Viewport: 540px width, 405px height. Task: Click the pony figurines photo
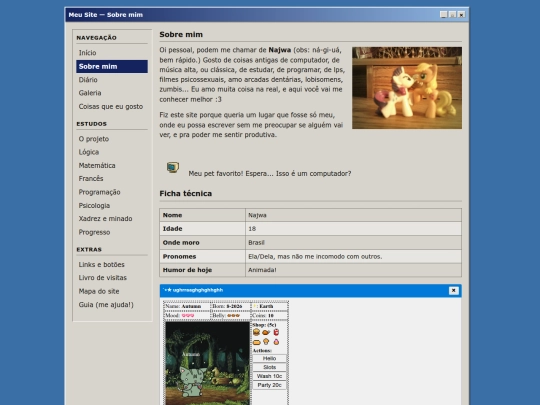(407, 88)
